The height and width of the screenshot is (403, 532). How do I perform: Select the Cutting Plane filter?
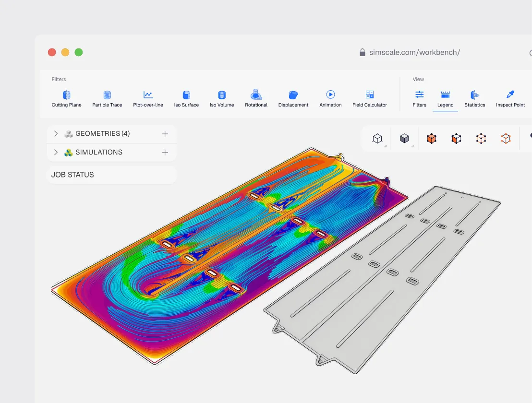click(x=66, y=99)
